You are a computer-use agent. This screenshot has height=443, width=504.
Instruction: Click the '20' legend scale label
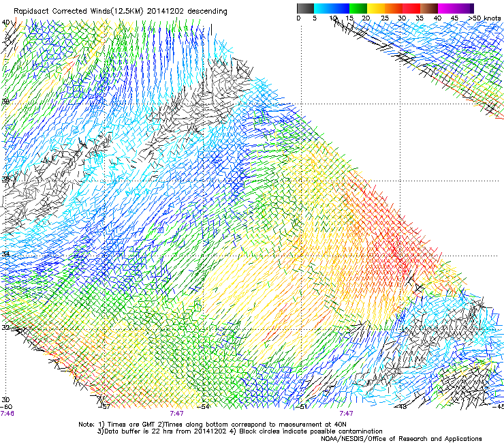click(366, 18)
